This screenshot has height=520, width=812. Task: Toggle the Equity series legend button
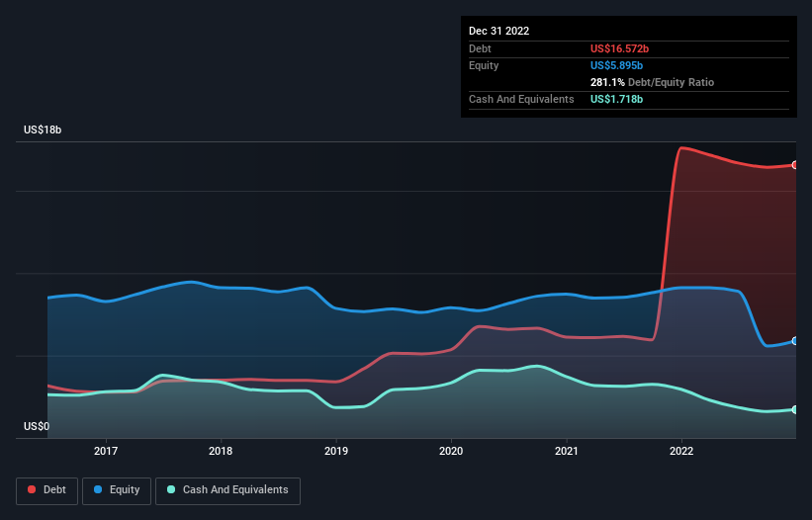coord(117,490)
